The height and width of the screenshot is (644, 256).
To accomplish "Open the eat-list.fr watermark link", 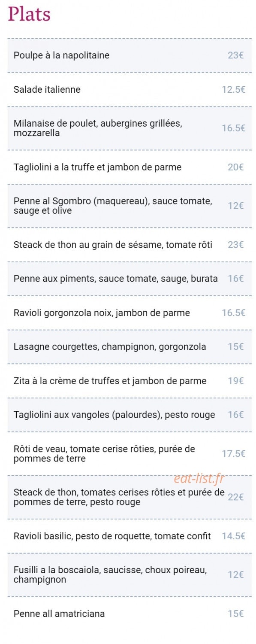I will [x=199, y=479].
